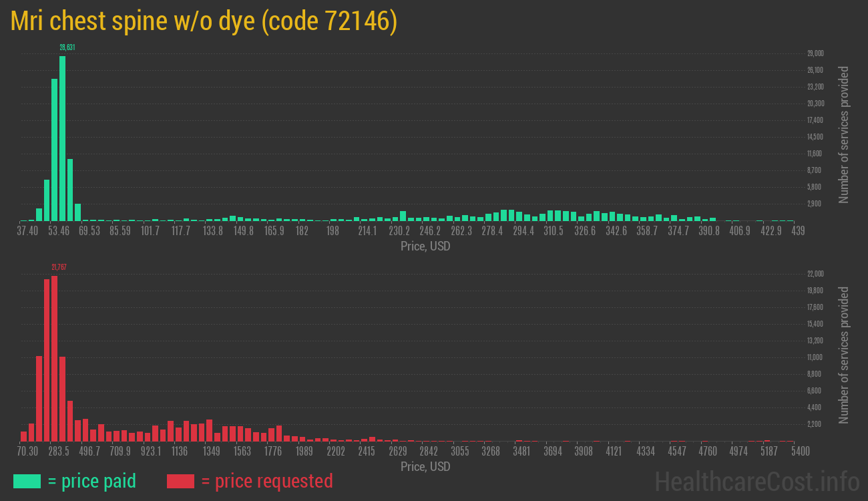Click the 22,000 y-axis tick on bottom chart

click(815, 274)
